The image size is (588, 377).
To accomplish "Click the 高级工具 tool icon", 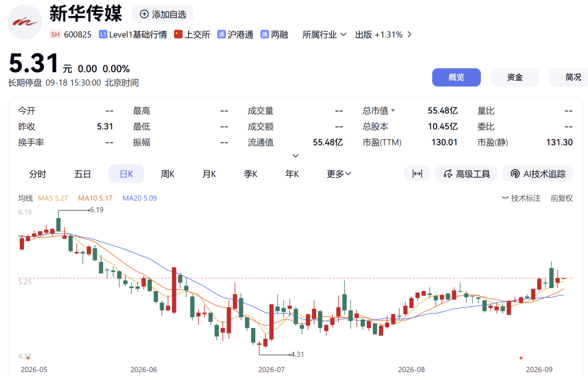I will [448, 174].
